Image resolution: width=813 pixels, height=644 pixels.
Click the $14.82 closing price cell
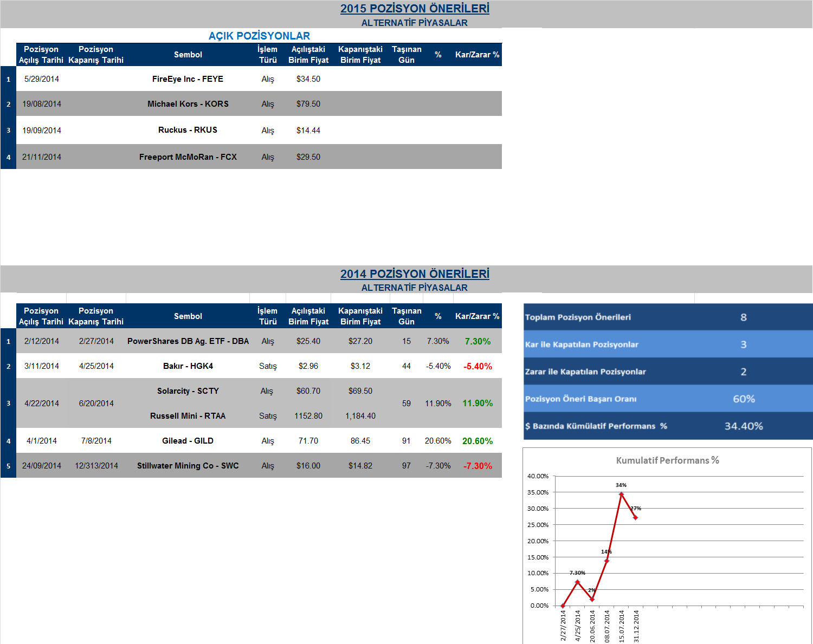tap(360, 466)
